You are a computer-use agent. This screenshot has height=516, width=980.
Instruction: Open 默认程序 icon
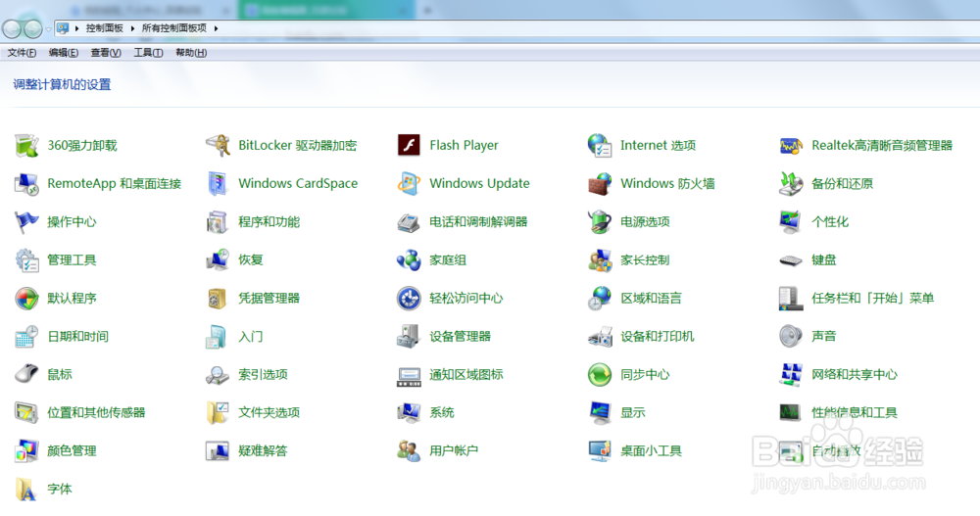[x=26, y=299]
